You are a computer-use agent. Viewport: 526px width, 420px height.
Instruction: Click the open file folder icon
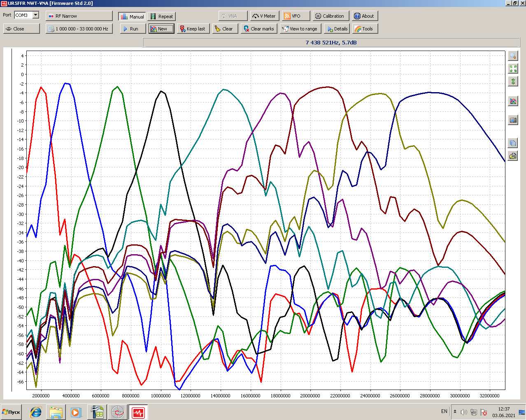(513, 156)
